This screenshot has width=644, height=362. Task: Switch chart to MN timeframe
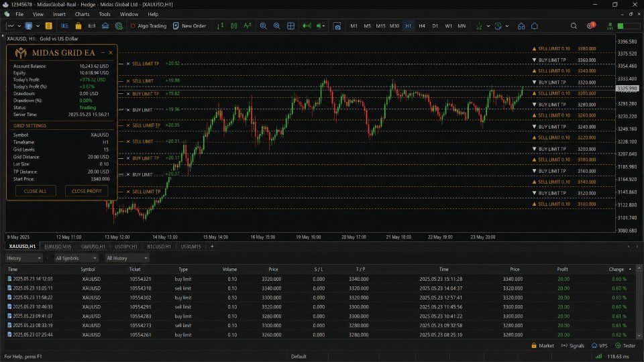click(x=462, y=26)
